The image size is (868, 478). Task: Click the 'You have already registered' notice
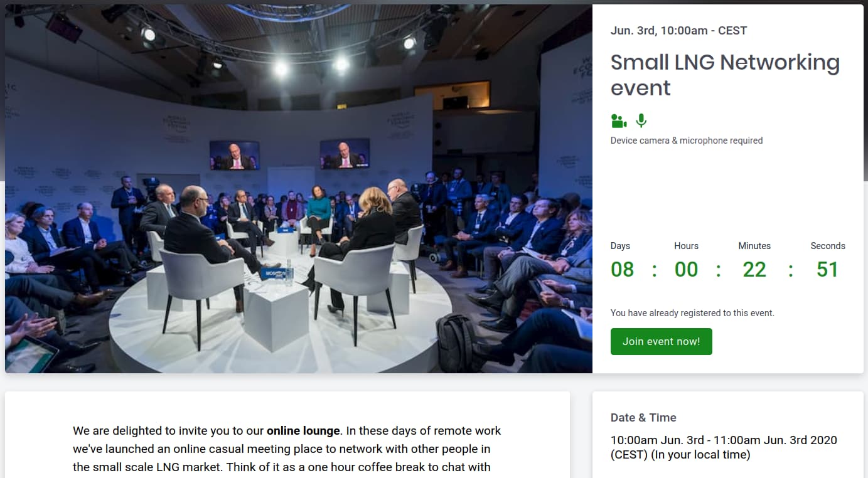pos(692,312)
